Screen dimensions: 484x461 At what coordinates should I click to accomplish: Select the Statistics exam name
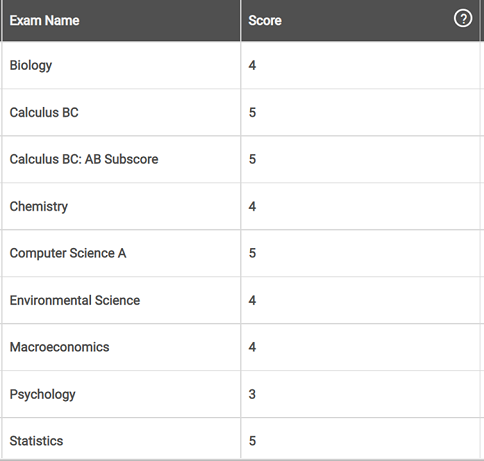pos(36,441)
